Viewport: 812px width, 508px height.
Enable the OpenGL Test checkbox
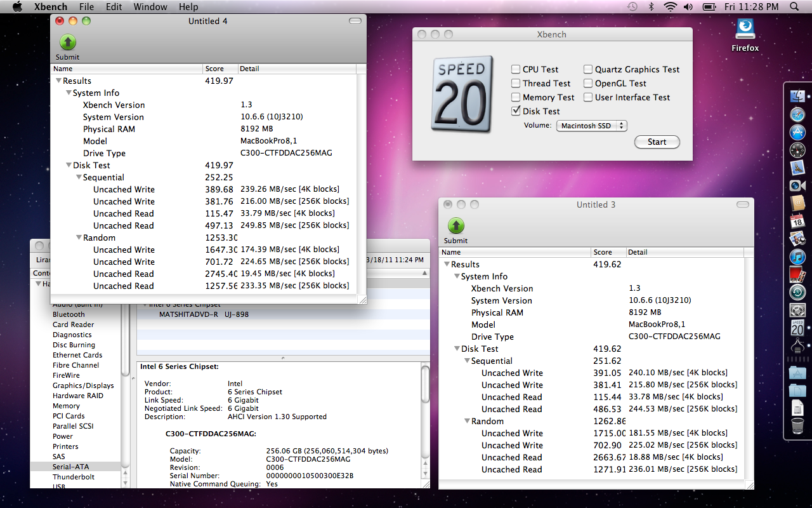[x=588, y=83]
